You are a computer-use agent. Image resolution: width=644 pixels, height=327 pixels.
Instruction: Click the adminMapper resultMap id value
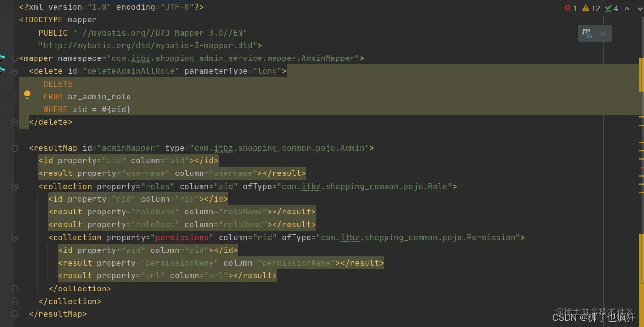pos(129,148)
